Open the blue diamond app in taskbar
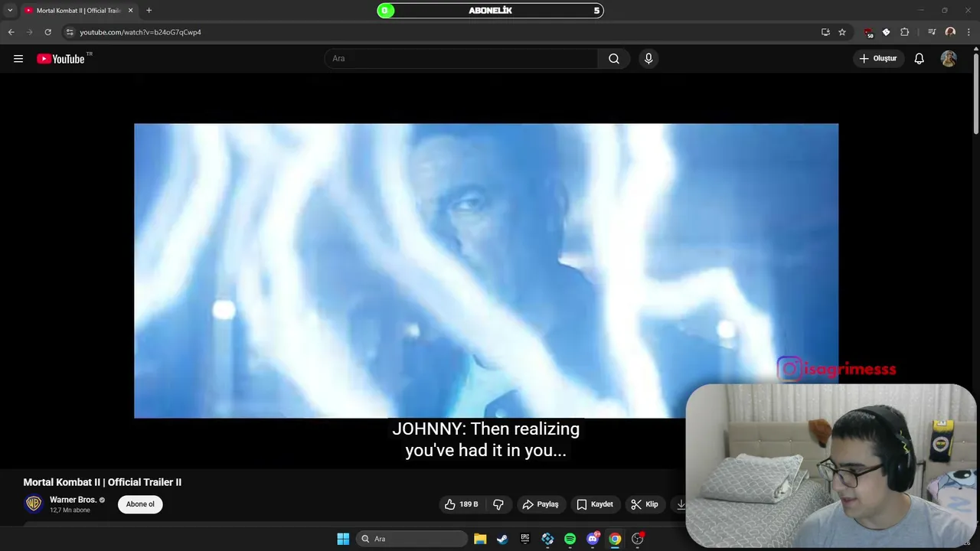Viewport: 980px width, 551px height. [x=547, y=539]
